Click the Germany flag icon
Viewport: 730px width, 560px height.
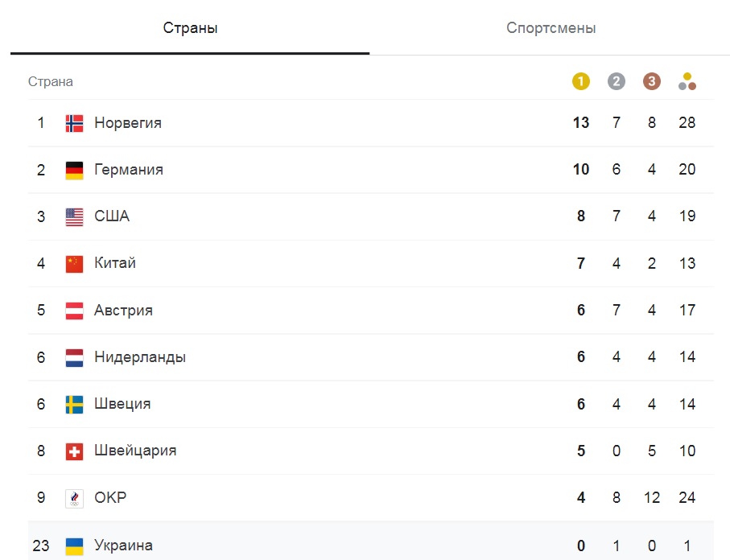tap(73, 169)
